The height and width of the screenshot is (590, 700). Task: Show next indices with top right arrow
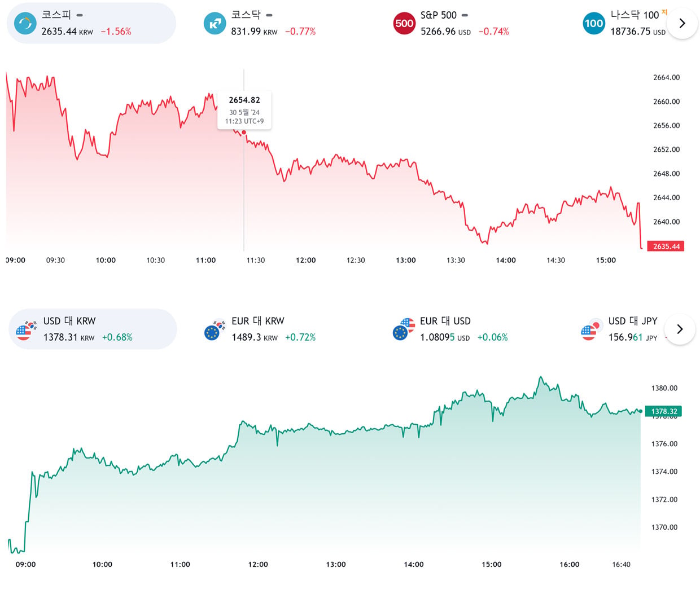pos(682,23)
